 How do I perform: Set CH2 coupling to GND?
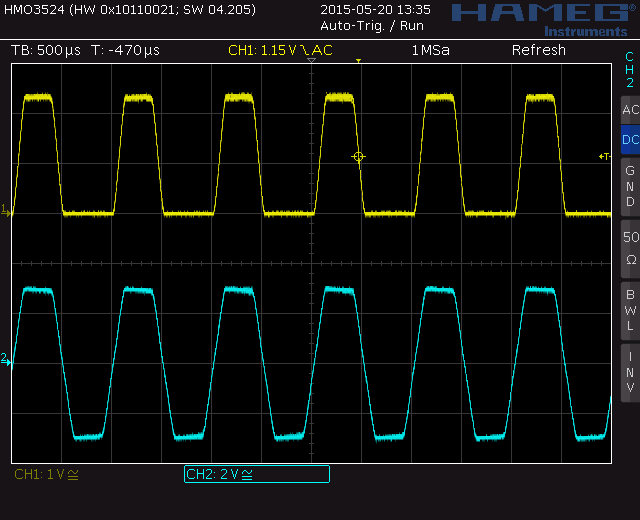(x=629, y=186)
